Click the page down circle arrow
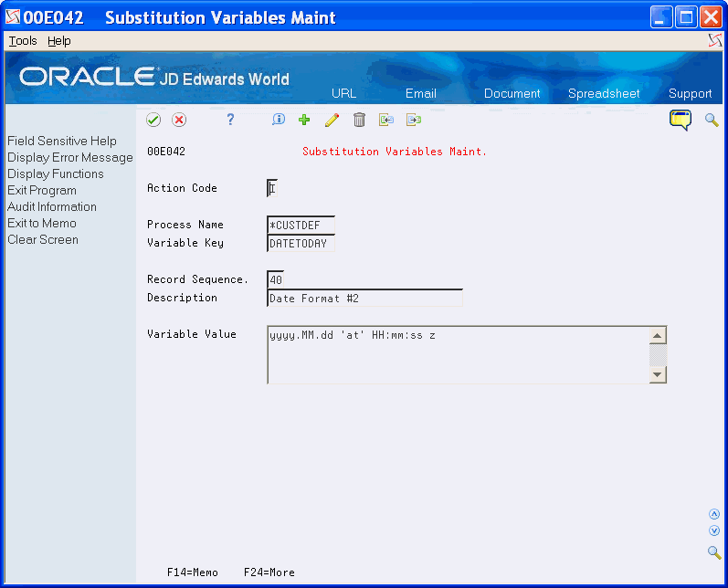The image size is (728, 588). (714, 530)
